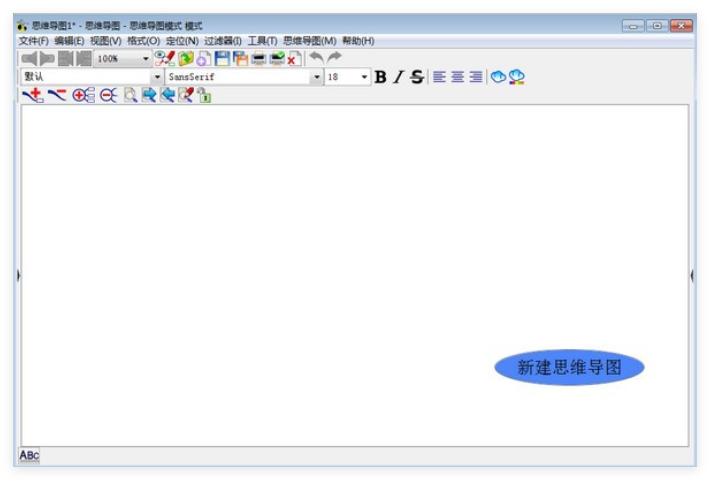Minimize the mind map window

[x=633, y=26]
